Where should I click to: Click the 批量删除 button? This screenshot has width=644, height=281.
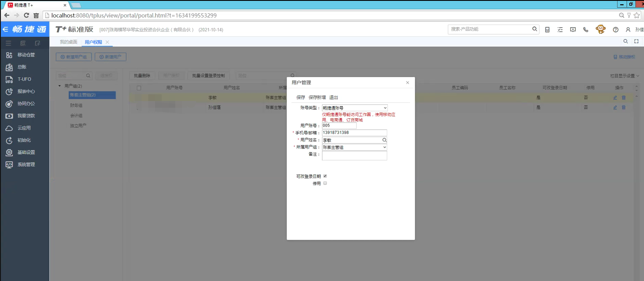coord(142,76)
